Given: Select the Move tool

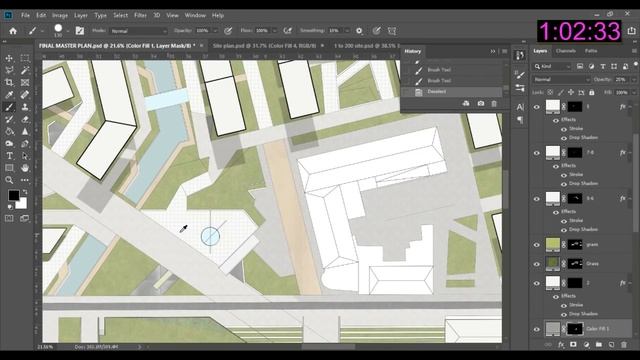Looking at the screenshot, I should point(9,58).
